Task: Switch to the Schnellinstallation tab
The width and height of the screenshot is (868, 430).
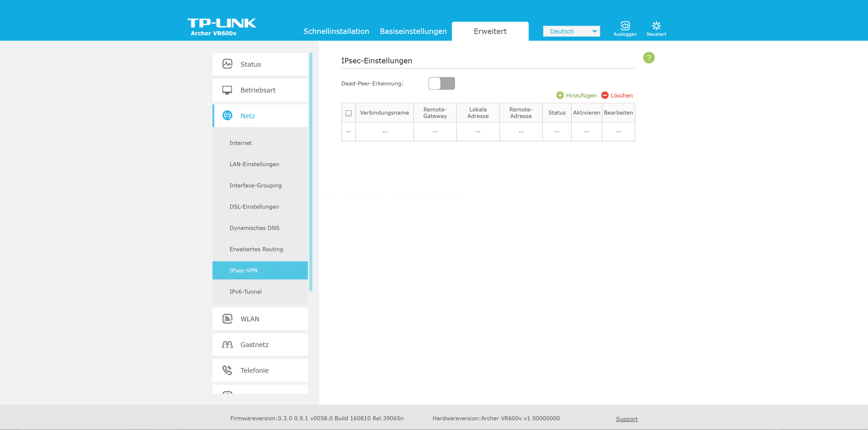Action: [336, 31]
